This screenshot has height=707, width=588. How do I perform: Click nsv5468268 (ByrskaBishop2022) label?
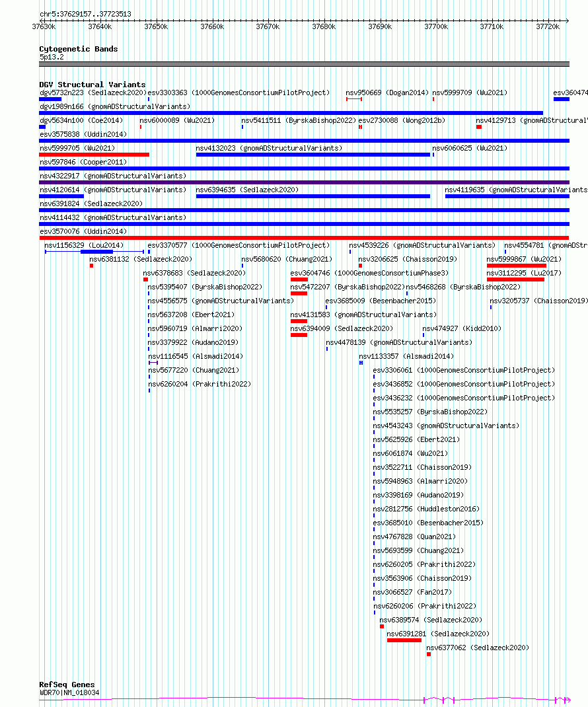tap(463, 287)
